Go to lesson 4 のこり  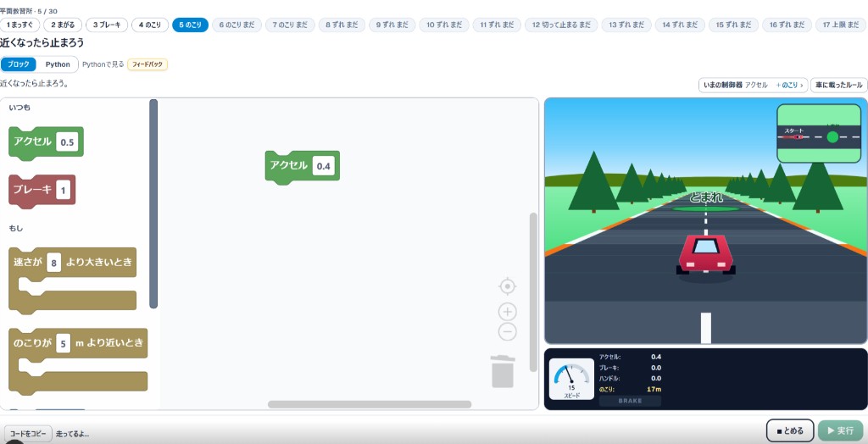point(150,25)
